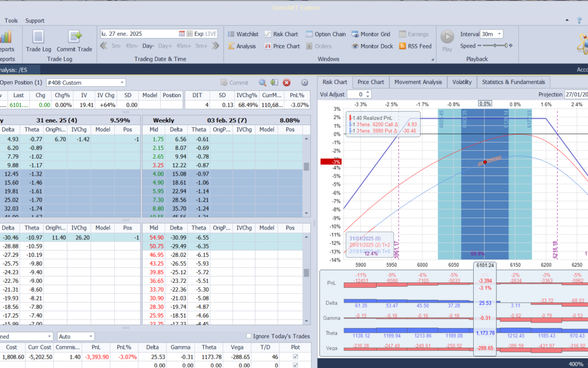Viewport: 588px width, 368px height.
Task: Toggle Plot checkbox in the 0.00 row
Action: tap(295, 365)
